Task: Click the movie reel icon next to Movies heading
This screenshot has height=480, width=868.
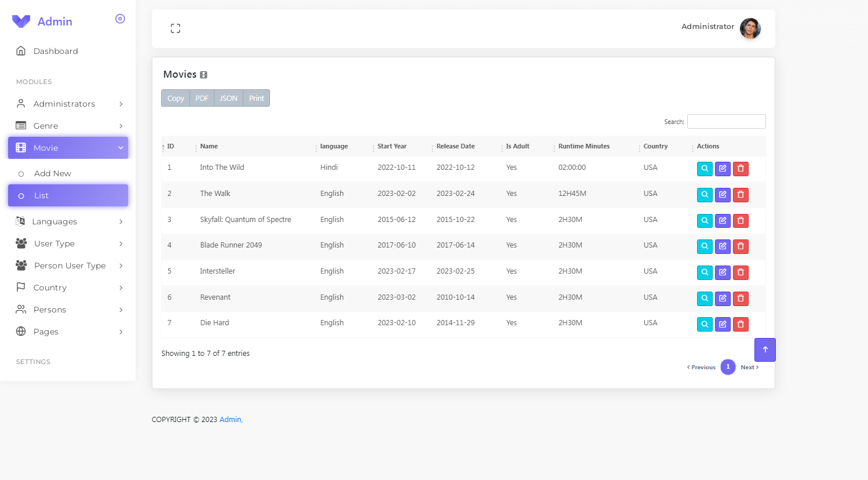Action: pos(203,74)
